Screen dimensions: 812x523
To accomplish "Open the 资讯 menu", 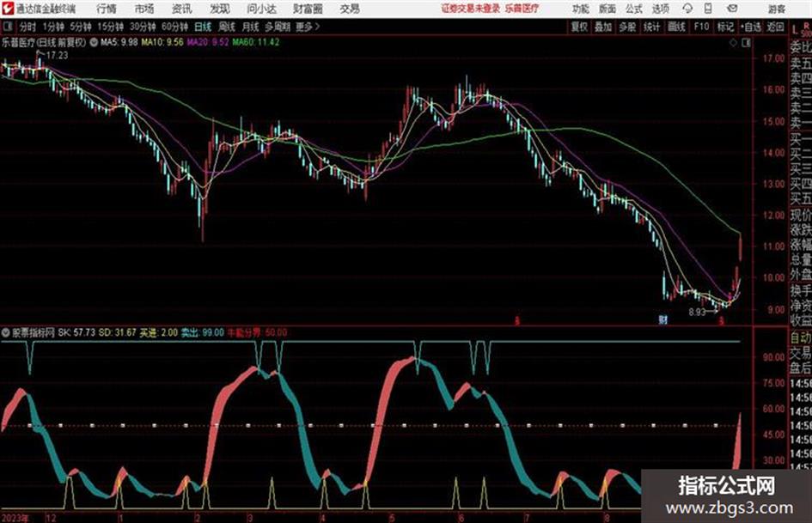I will (182, 9).
